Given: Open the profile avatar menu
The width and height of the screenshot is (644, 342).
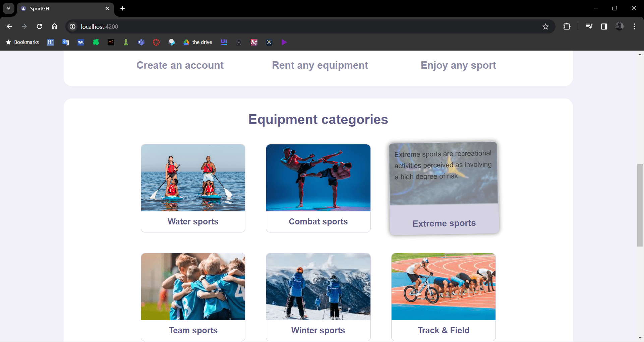Looking at the screenshot, I should pyautogui.click(x=619, y=26).
